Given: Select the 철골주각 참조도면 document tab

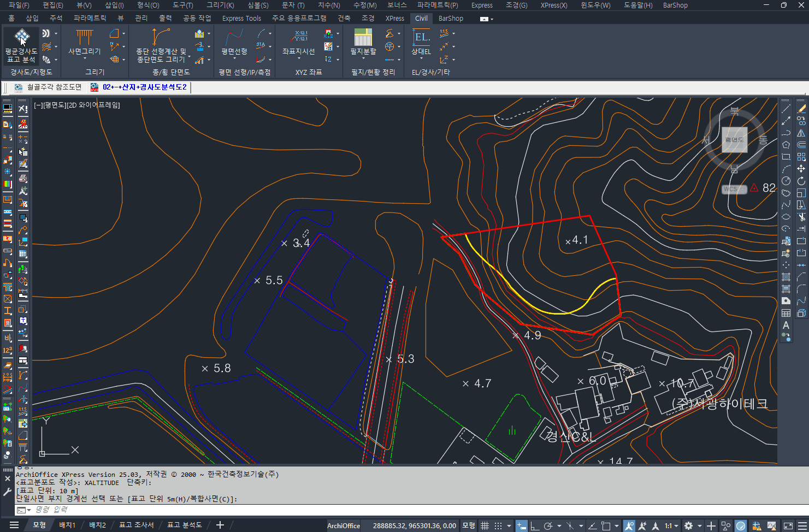Looking at the screenshot, I should (54, 87).
